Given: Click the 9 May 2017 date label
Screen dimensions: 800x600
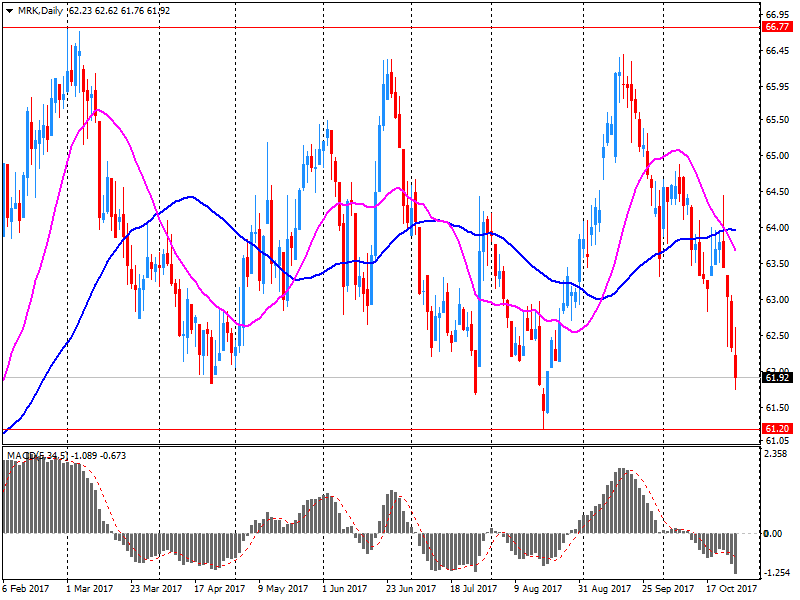Looking at the screenshot, I should (x=283, y=589).
